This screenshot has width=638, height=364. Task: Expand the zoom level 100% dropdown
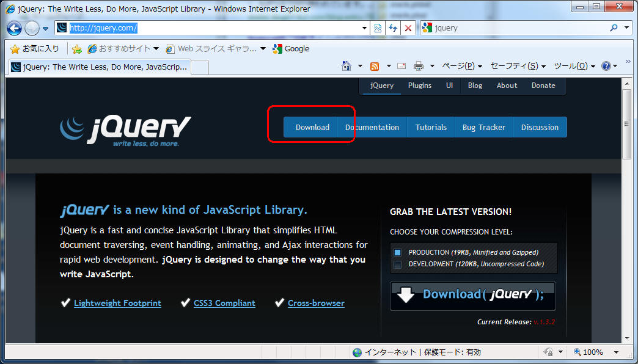point(615,352)
